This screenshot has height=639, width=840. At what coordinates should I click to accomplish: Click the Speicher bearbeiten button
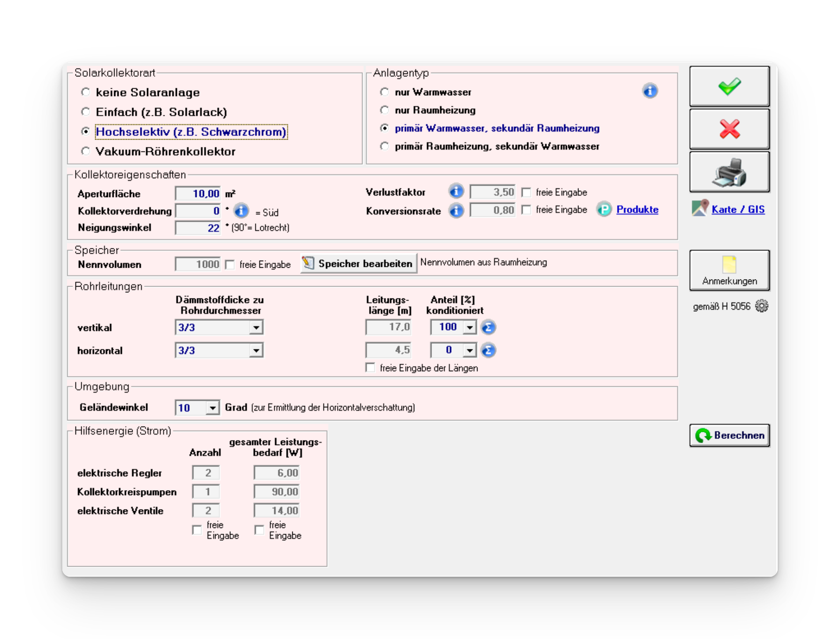click(x=359, y=264)
